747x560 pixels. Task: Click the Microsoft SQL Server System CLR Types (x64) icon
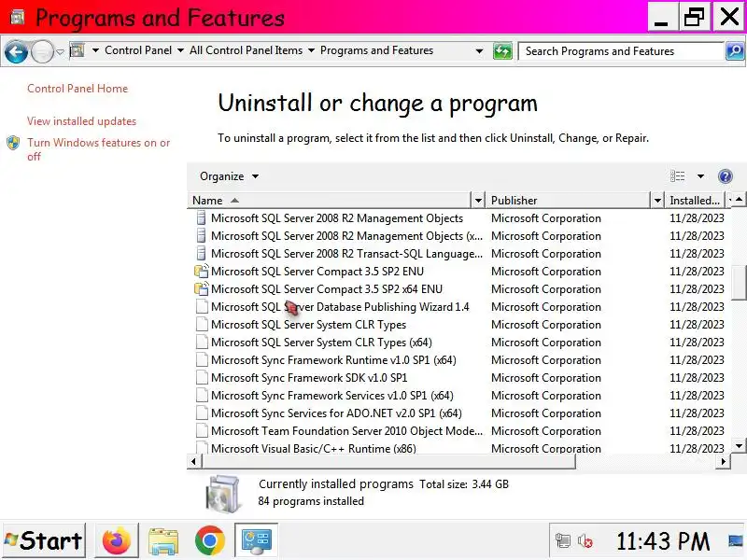[x=202, y=343]
